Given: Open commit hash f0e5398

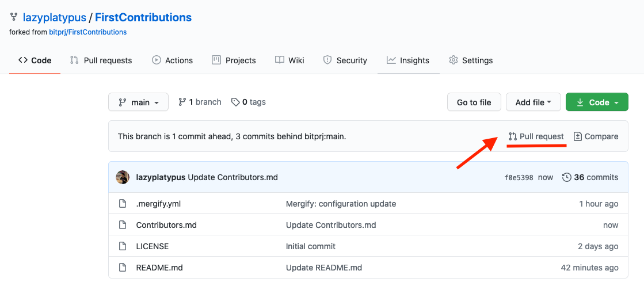Looking at the screenshot, I should 519,178.
